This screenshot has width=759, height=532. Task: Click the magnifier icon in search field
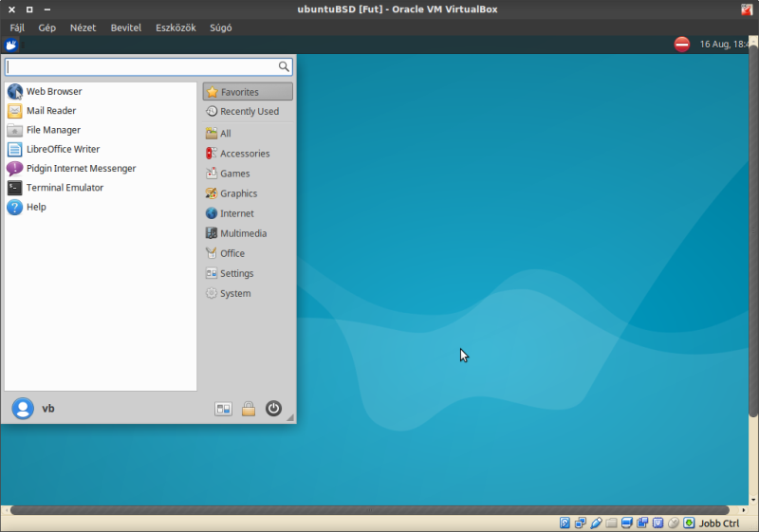pyautogui.click(x=284, y=66)
